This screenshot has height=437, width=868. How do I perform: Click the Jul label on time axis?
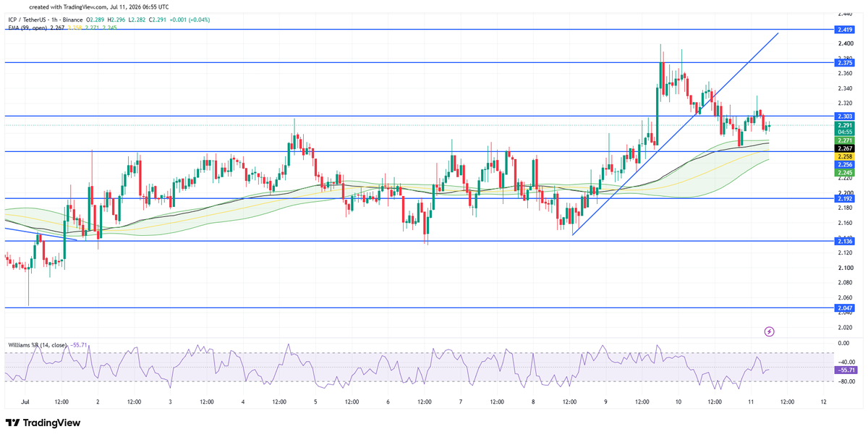[25, 401]
